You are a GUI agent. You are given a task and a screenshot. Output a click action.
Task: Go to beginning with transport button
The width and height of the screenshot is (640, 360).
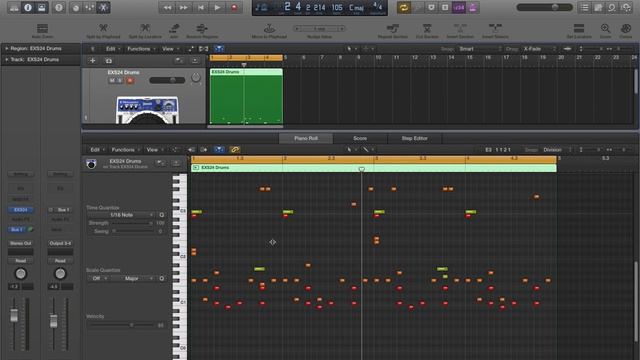[201, 7]
